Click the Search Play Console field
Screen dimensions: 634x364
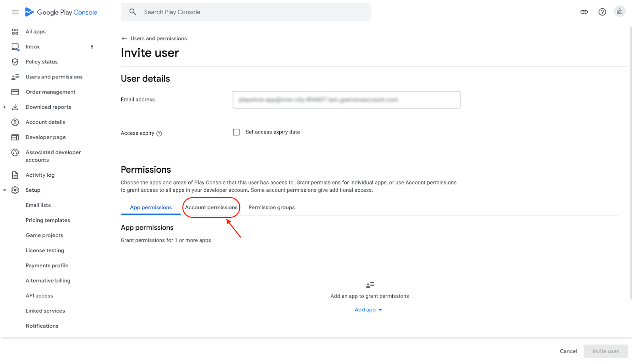point(246,12)
